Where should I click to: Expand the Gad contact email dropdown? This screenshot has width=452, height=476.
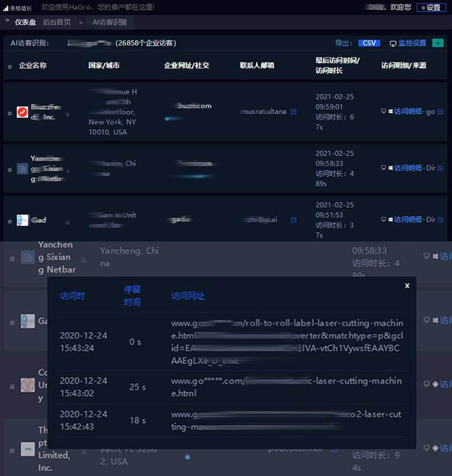tap(293, 220)
